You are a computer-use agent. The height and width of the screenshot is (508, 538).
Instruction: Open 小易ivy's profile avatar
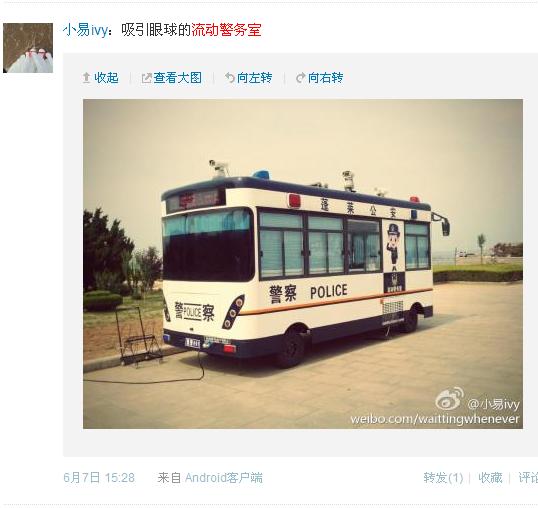pos(28,48)
